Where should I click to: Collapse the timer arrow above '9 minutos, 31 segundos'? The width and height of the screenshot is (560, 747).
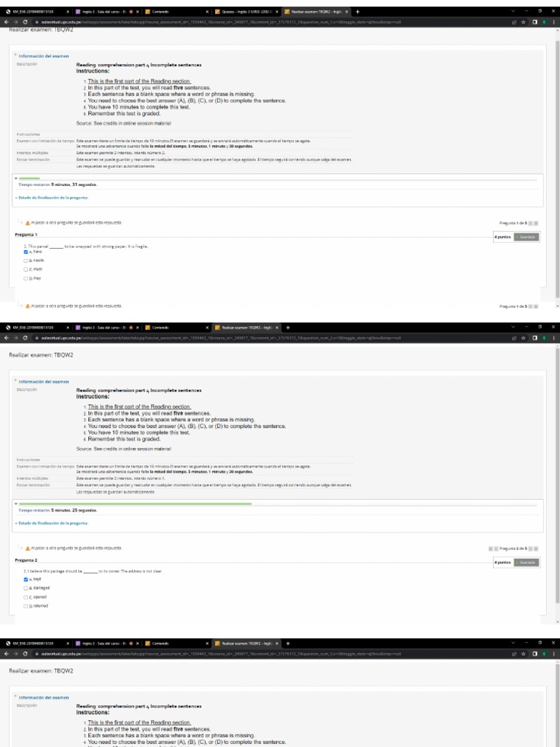[16, 178]
